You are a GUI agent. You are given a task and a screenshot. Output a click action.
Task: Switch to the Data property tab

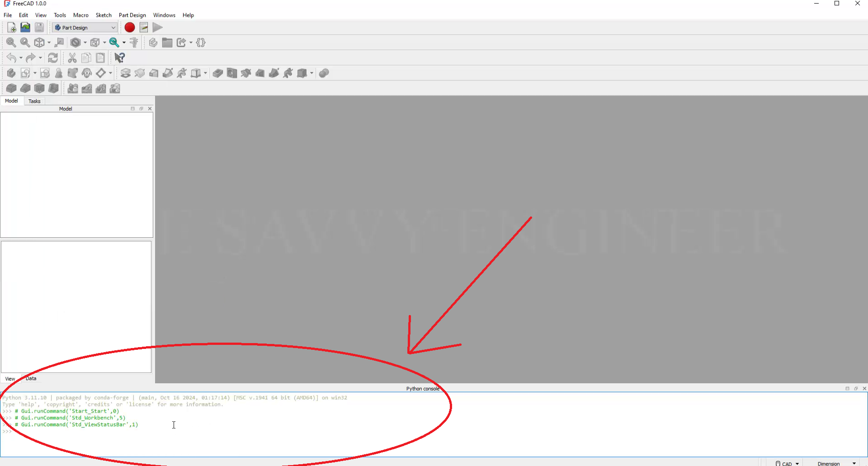(31, 378)
